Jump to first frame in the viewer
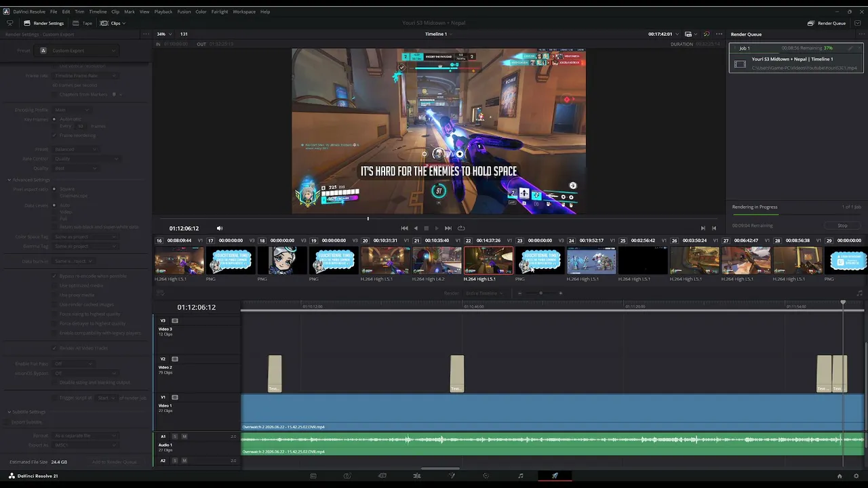The image size is (868, 488). (404, 228)
